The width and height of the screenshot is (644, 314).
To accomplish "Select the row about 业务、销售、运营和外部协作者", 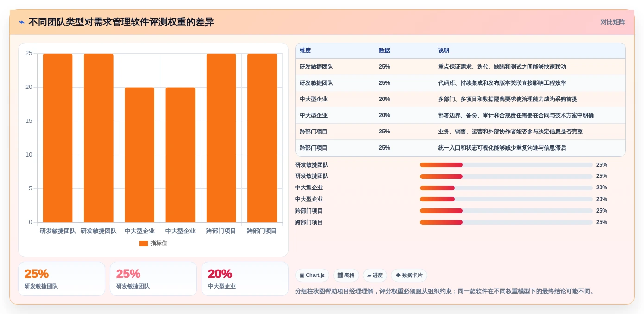I will [x=461, y=132].
